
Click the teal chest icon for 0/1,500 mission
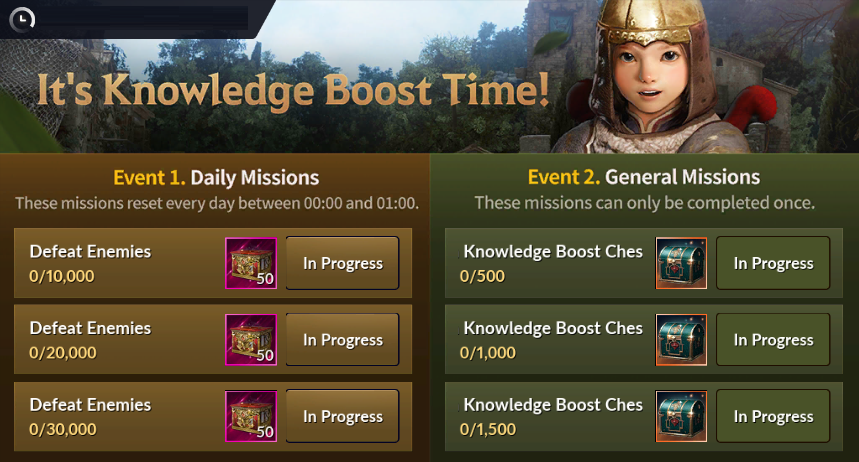682,417
